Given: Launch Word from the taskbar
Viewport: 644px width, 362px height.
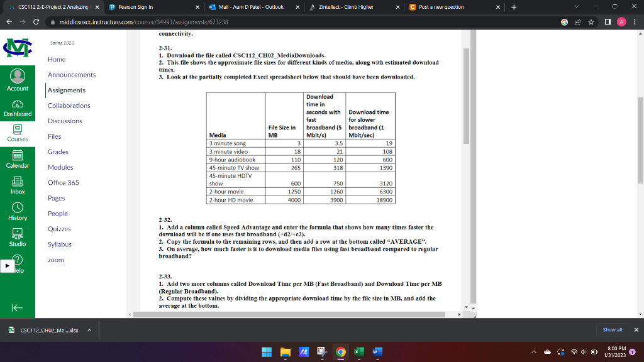Looking at the screenshot, I should coord(378,353).
